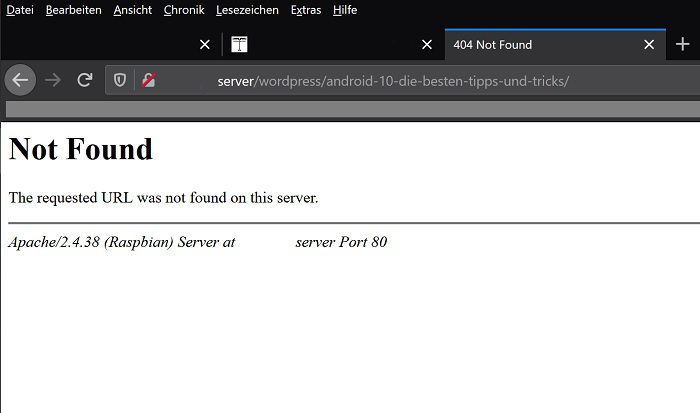Open the Lesezeichen menu
Viewport: 700px width, 413px height.
coord(247,10)
